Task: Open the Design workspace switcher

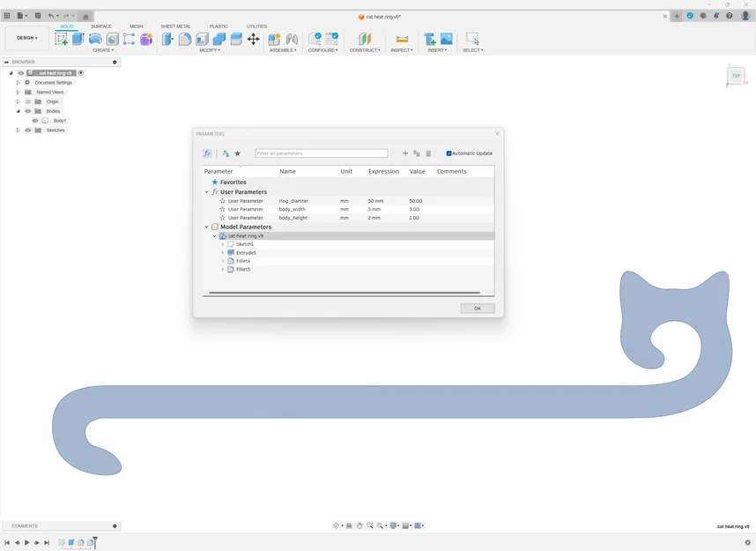Action: (x=26, y=38)
